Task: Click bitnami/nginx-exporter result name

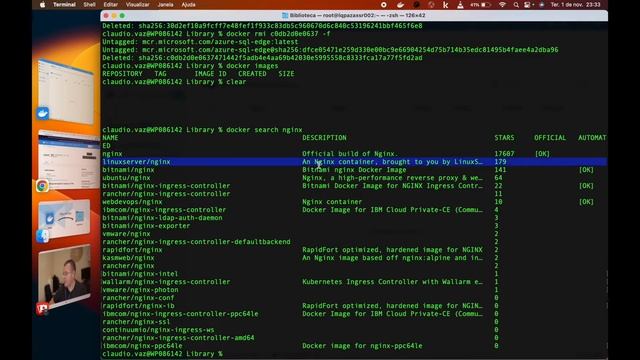Action: (x=146, y=226)
